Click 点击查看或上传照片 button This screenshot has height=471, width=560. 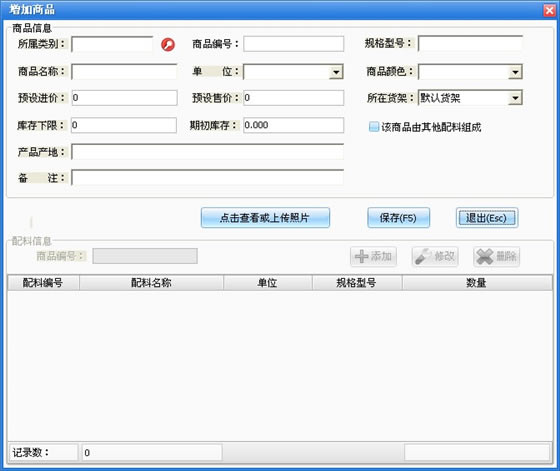(x=265, y=218)
